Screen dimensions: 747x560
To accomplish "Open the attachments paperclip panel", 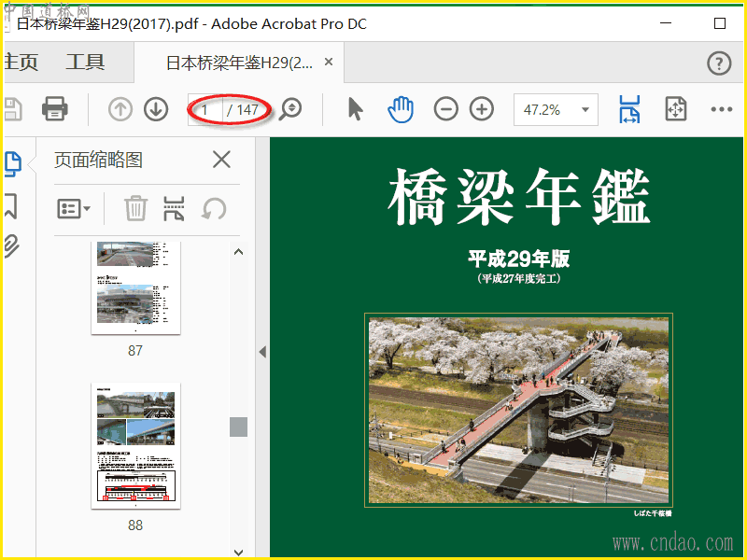I will 11,246.
